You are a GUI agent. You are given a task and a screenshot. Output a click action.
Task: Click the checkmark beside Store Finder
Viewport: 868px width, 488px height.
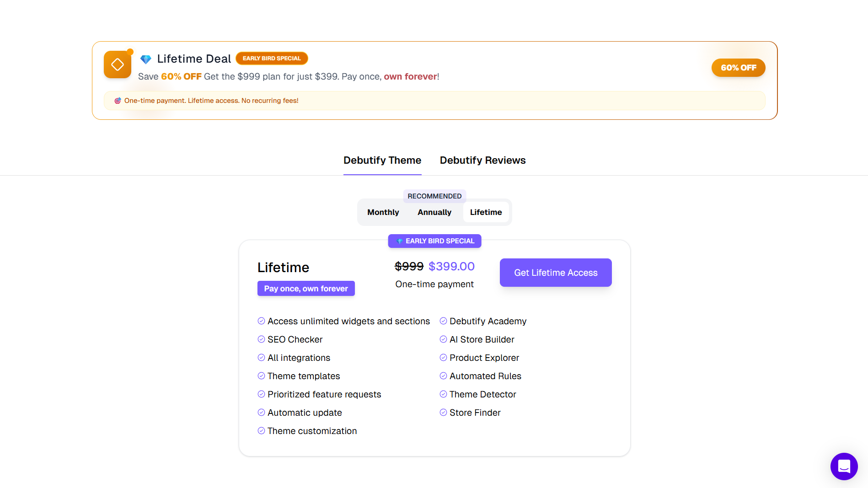click(443, 412)
